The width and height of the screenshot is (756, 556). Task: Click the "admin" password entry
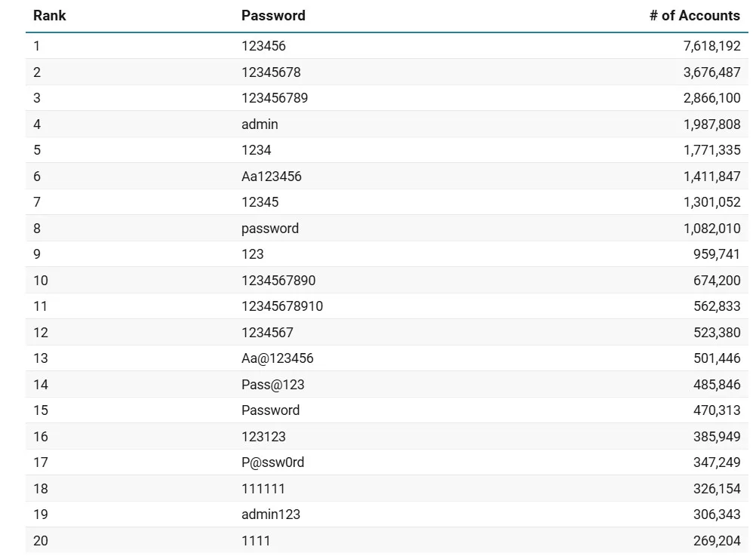coord(260,124)
